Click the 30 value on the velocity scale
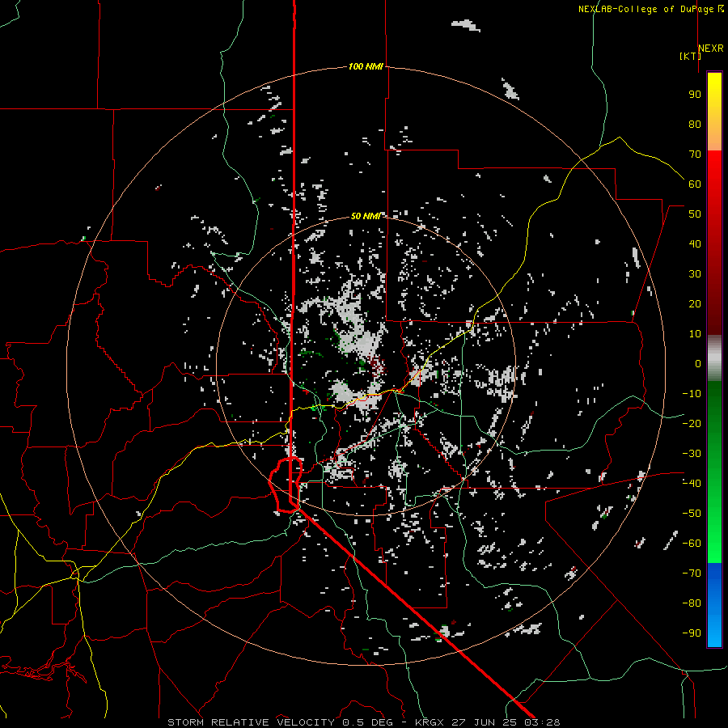The image size is (728, 728). click(695, 274)
